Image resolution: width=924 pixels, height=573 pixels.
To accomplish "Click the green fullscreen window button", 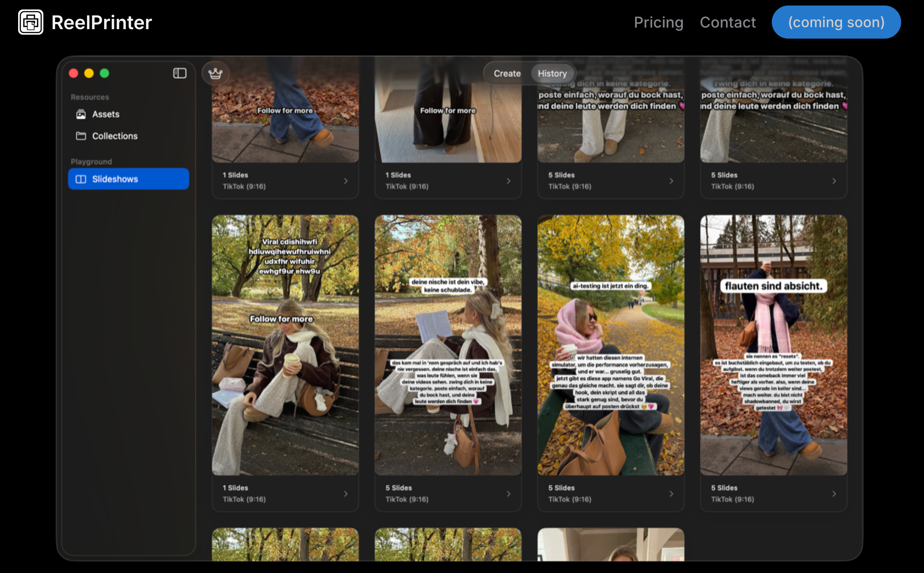I will (104, 73).
